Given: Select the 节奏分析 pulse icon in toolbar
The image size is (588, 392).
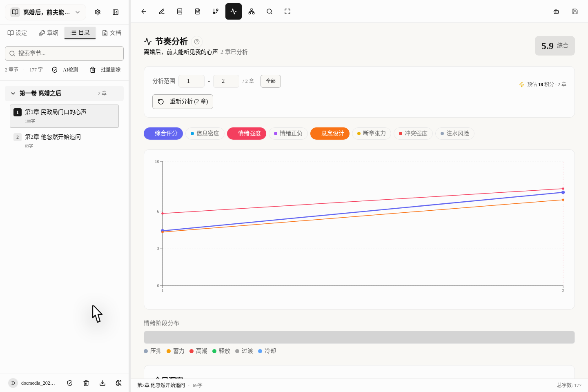Looking at the screenshot, I should (x=234, y=11).
